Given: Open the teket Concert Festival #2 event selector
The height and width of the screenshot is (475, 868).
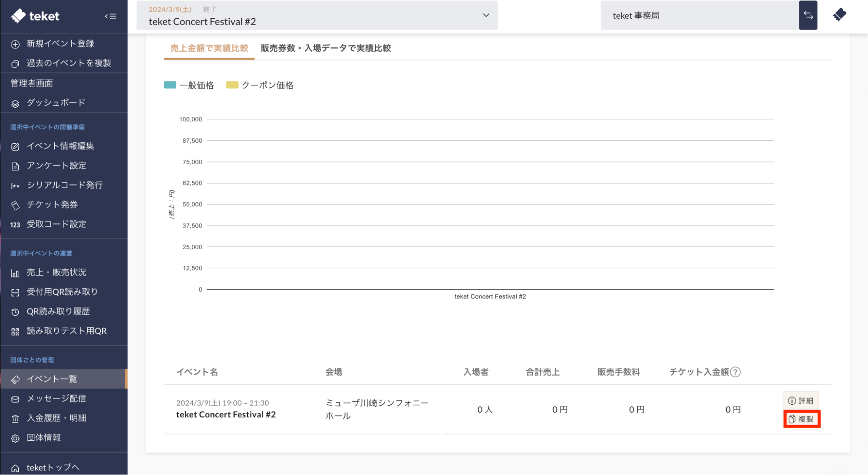Looking at the screenshot, I should coord(317,15).
